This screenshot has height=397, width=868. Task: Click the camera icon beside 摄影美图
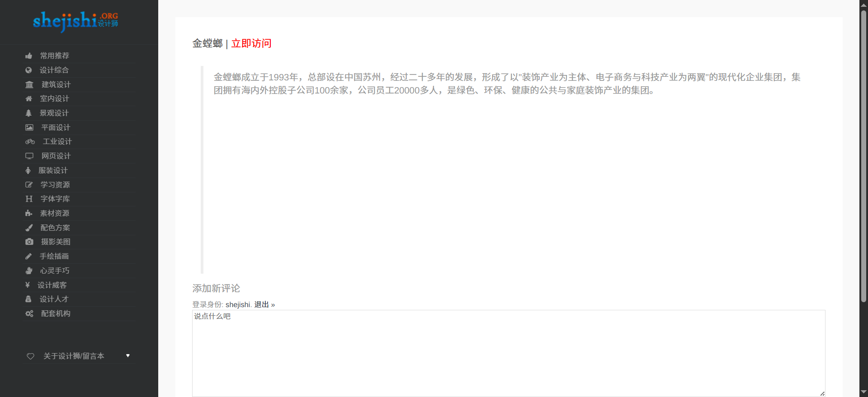click(29, 242)
